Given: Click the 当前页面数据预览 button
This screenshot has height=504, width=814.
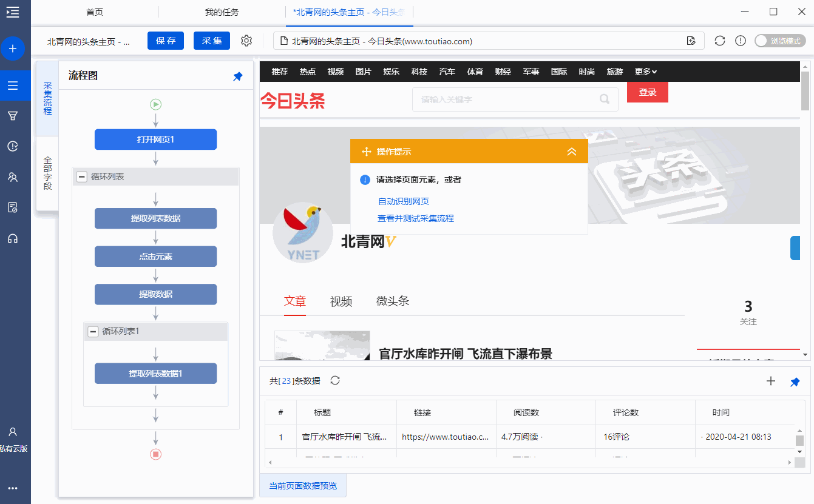Looking at the screenshot, I should tap(303, 486).
